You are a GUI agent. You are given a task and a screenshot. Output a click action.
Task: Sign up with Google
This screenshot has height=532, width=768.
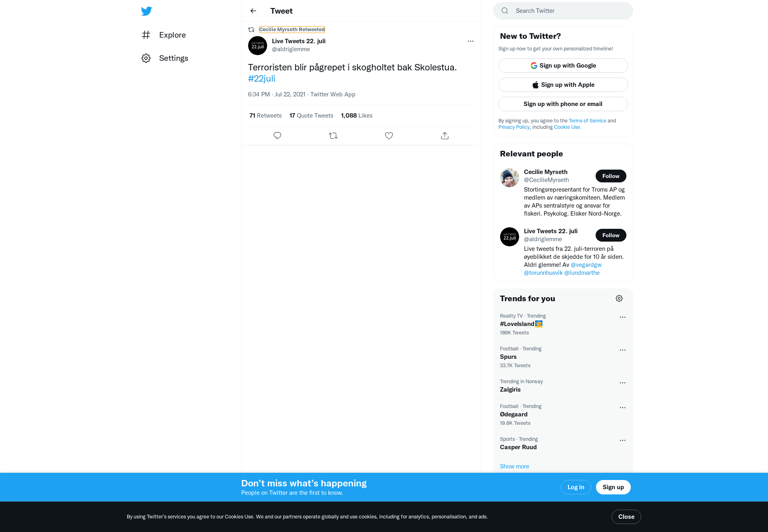coord(563,66)
